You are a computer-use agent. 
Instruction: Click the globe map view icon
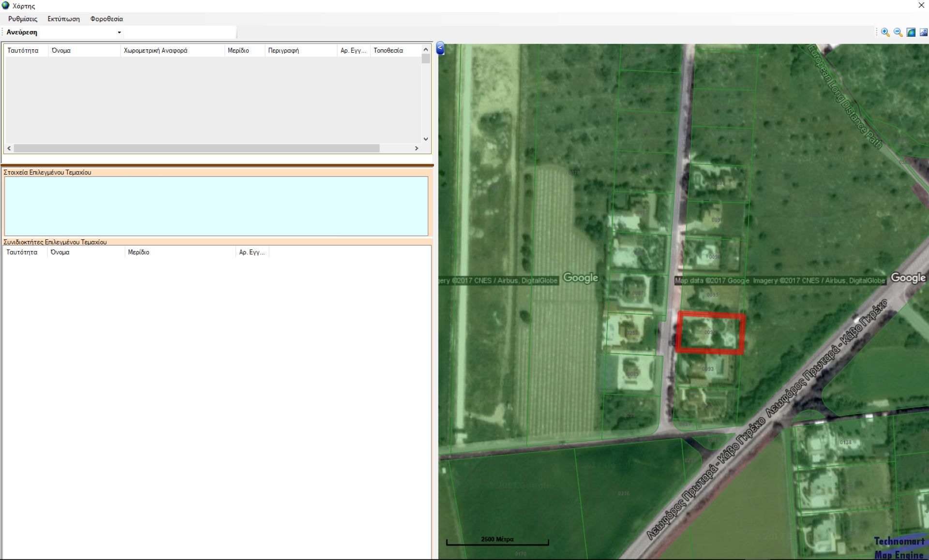click(911, 32)
